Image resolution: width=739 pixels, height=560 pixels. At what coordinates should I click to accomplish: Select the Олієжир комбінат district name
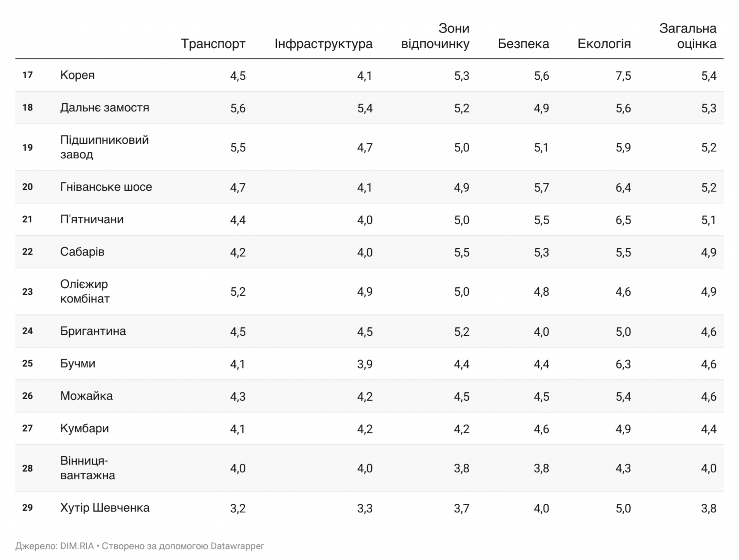point(85,291)
